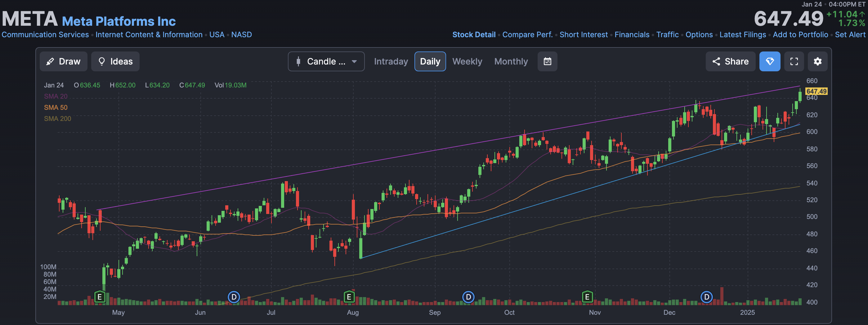Viewport: 868px width, 325px height.
Task: Open the Traffic page
Action: (x=667, y=35)
